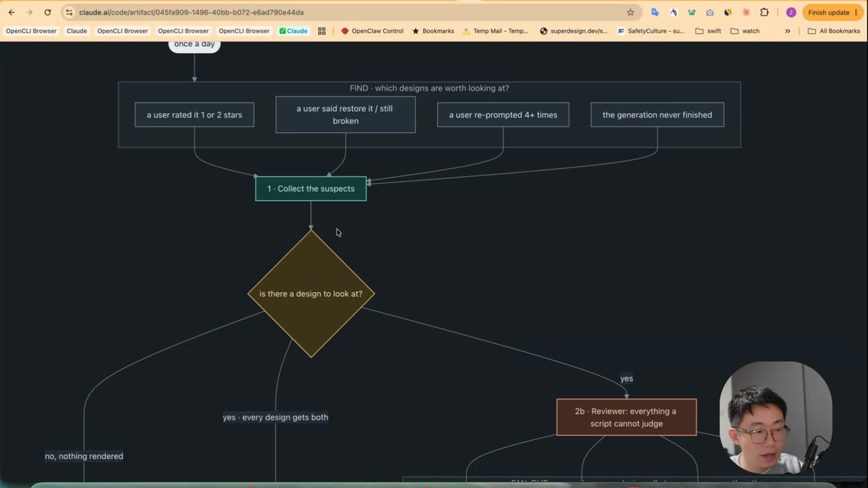Open the SafetyCulture bookmark
This screenshot has height=488, width=868.
pos(651,30)
